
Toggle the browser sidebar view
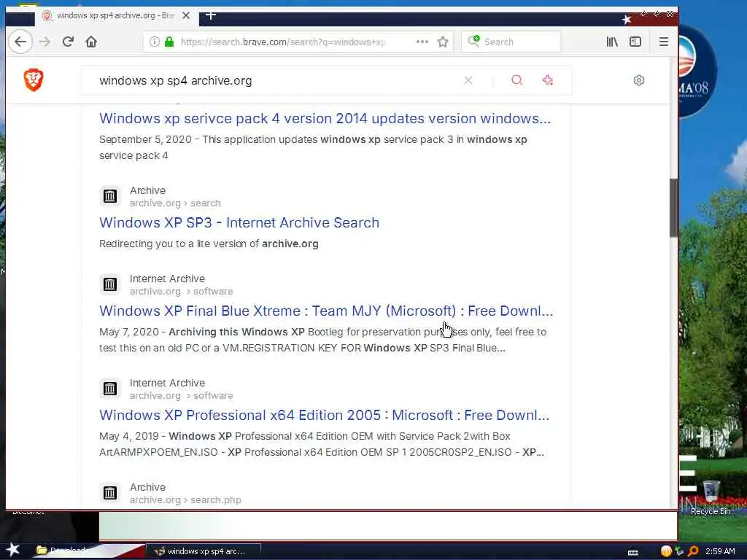tap(635, 42)
